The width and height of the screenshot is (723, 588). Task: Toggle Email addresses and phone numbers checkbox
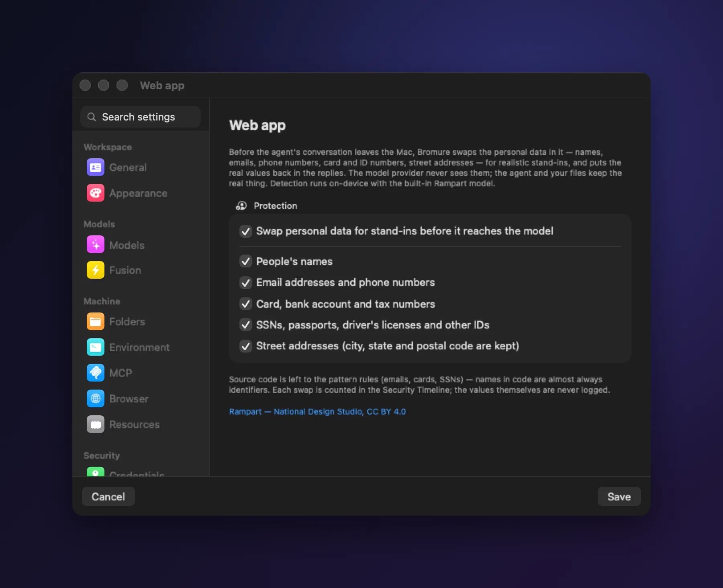click(x=245, y=283)
